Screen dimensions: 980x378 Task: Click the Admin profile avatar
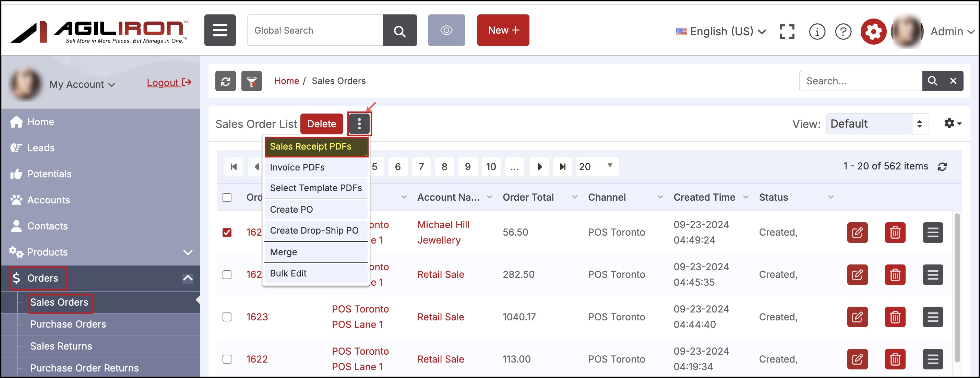tap(907, 32)
